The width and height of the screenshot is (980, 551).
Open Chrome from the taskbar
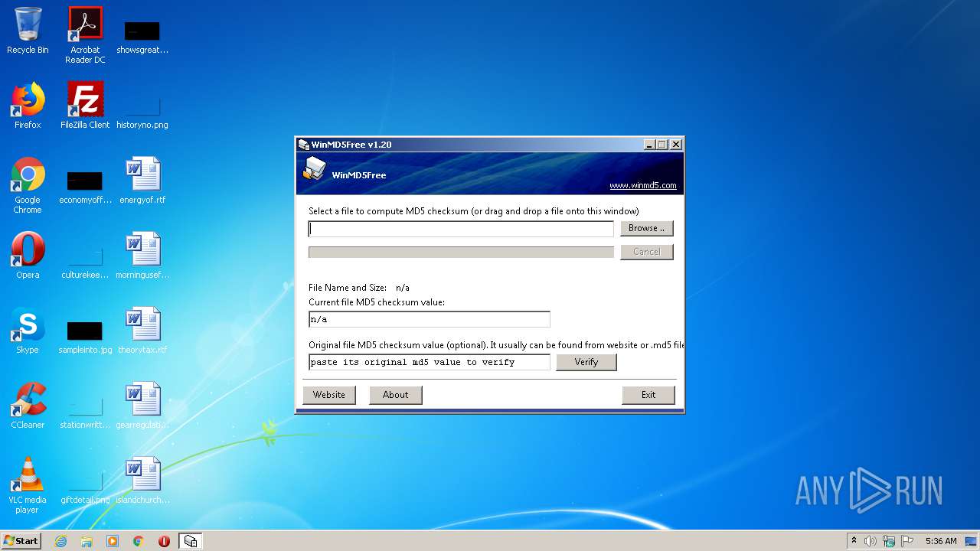[x=139, y=541]
